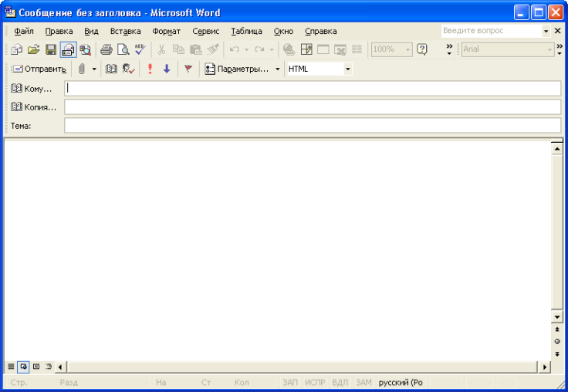Click into the Кому address field
Image resolution: width=568 pixels, height=392 pixels.
coord(313,89)
